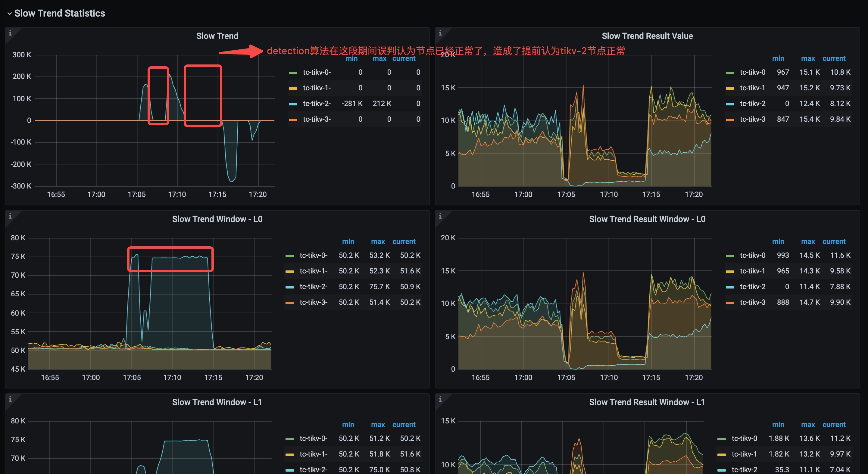Click the tc-tikv-3 series color marker in Result Value legend
The height and width of the screenshot is (474, 868).
pyautogui.click(x=730, y=119)
